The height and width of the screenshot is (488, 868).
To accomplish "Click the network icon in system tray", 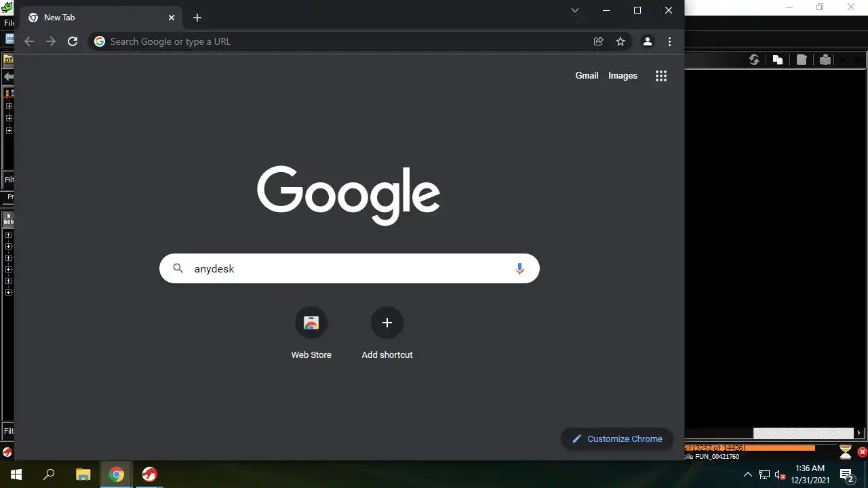I will pyautogui.click(x=764, y=474).
